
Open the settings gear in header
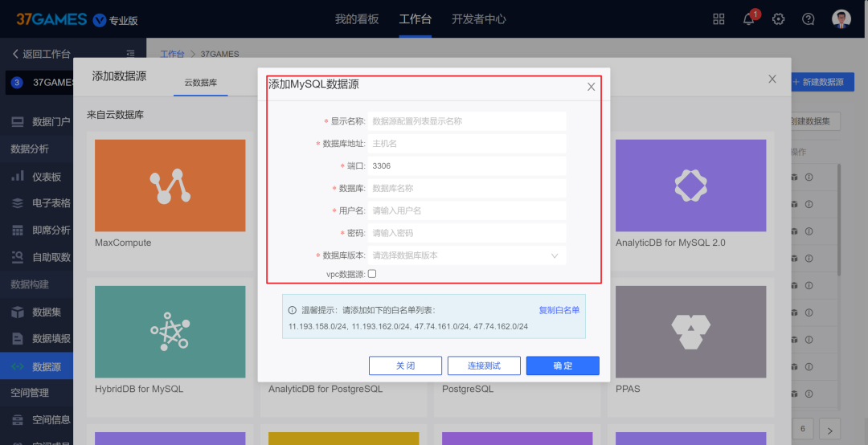778,18
